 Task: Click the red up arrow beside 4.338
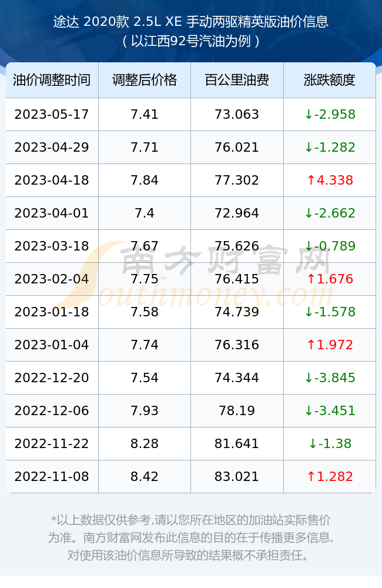click(311, 181)
